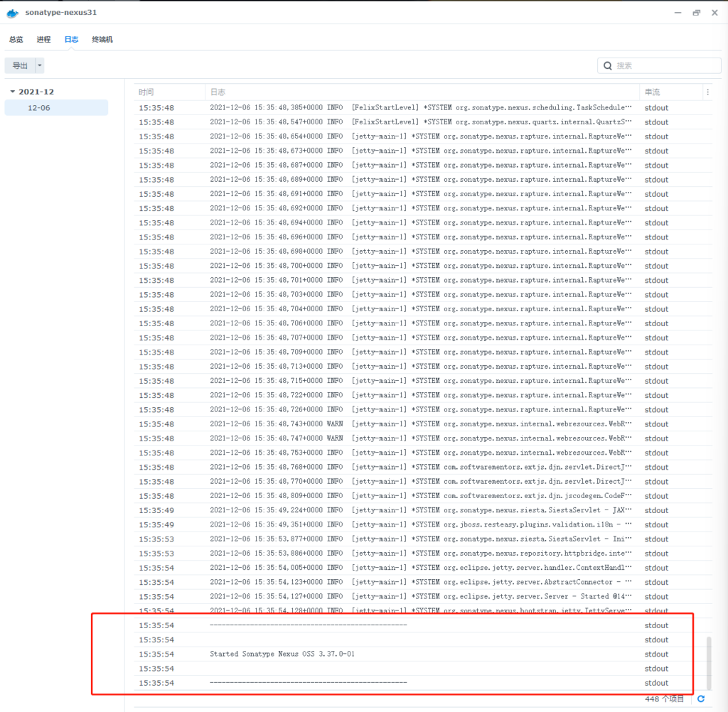Click the magnifier icon in search box
728x712 pixels.
608,65
